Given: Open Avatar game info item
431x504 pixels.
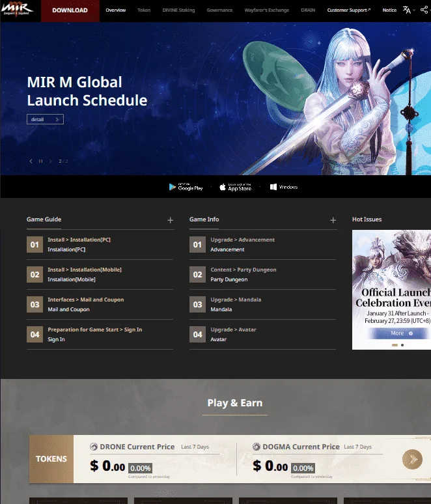Looking at the screenshot, I should click(262, 334).
